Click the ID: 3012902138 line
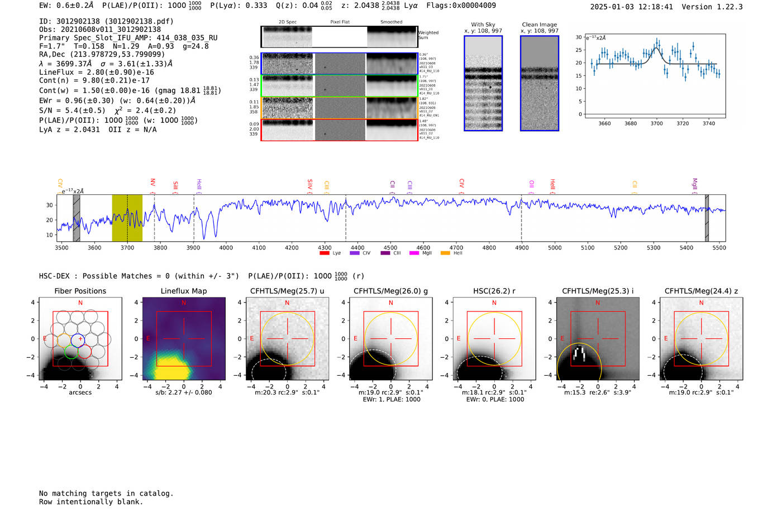The image size is (782, 532). [x=106, y=21]
